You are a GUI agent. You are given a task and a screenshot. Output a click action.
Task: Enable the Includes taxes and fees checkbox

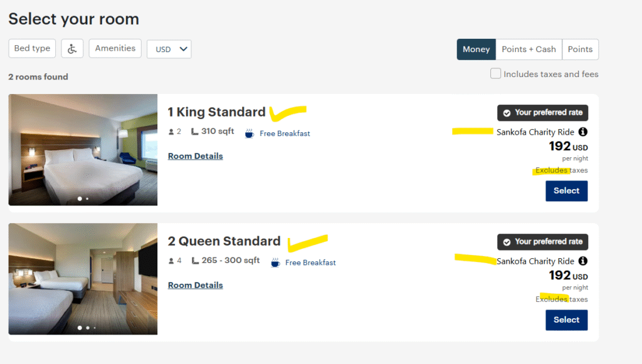(x=495, y=74)
